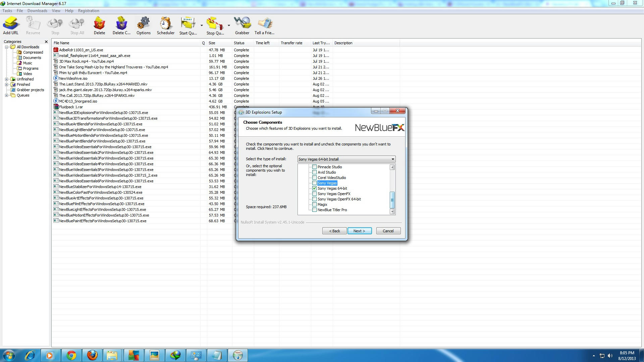Check the Pinnacle Studio component
644x362 pixels.
314,167
